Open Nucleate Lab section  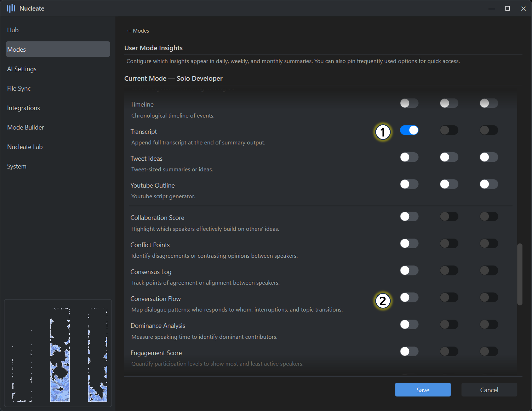[25, 147]
